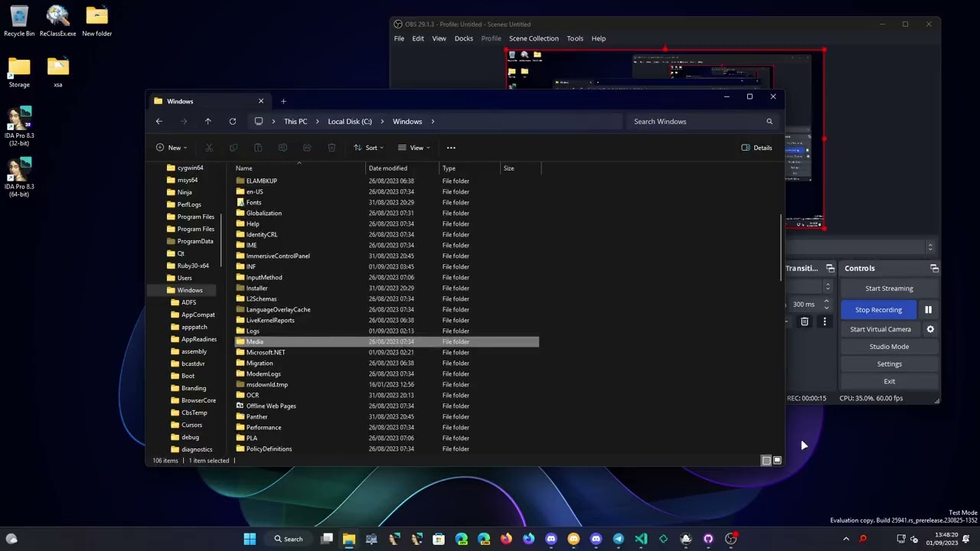Pop out the OBS Controls dock
Image resolution: width=980 pixels, height=551 pixels.
(934, 269)
